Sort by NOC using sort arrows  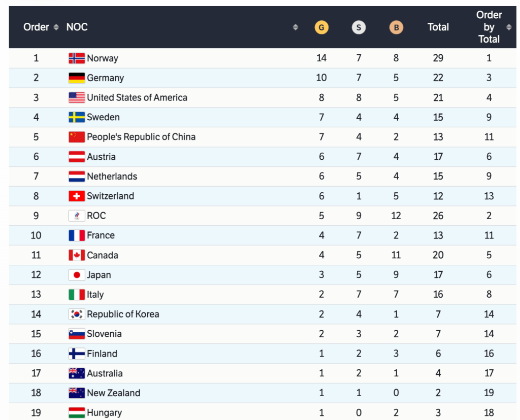coord(296,27)
